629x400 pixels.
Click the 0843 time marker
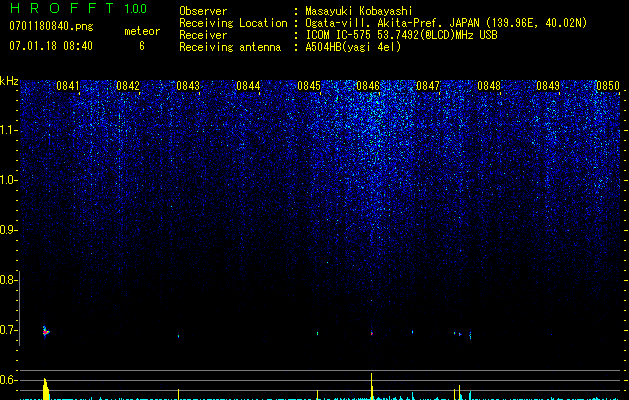(188, 86)
